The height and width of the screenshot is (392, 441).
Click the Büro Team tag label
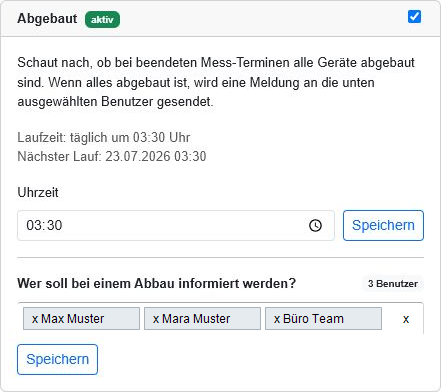(x=313, y=319)
